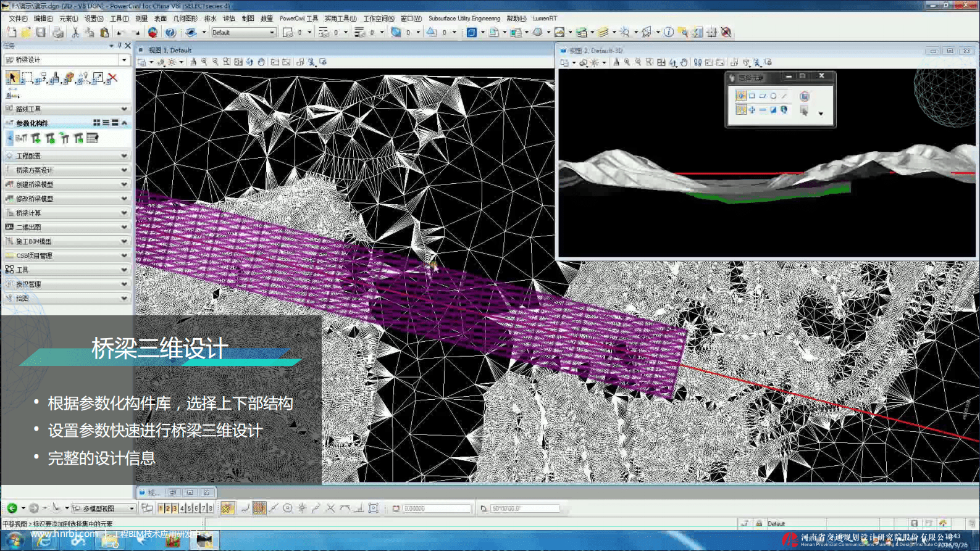The width and height of the screenshot is (980, 551).
Task: Choose the Fence tool in task panel
Action: pyautogui.click(x=27, y=78)
